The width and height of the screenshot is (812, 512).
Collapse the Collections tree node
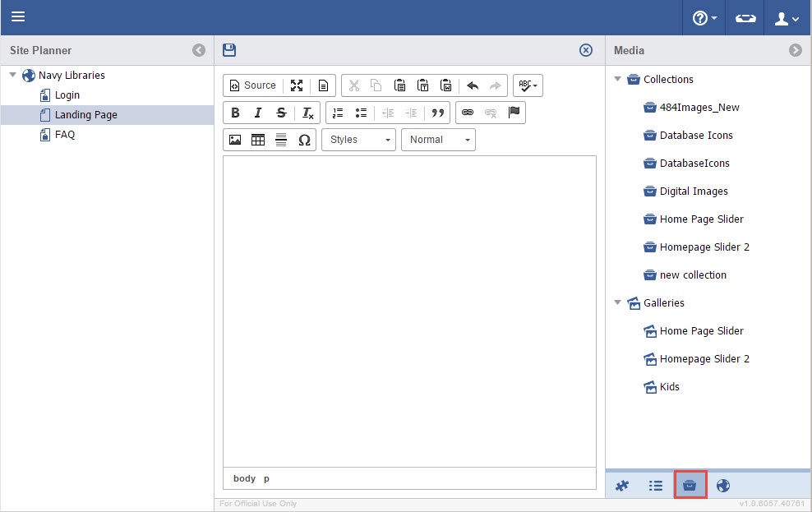[618, 79]
